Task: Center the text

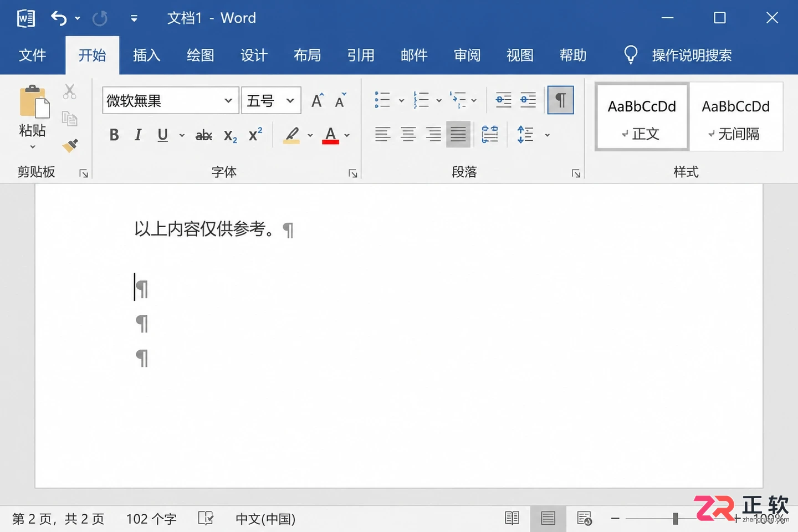Action: pyautogui.click(x=408, y=135)
